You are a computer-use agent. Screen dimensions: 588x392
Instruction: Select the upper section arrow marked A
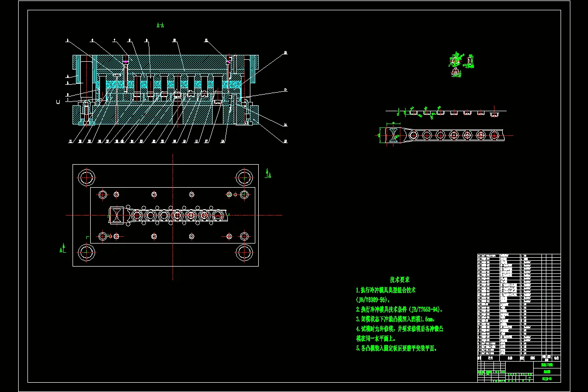268,173
